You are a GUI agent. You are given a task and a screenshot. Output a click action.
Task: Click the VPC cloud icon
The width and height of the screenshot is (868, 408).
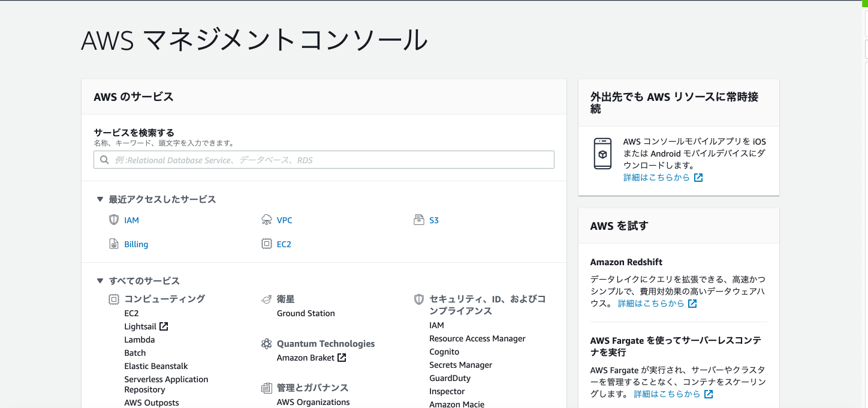click(267, 220)
